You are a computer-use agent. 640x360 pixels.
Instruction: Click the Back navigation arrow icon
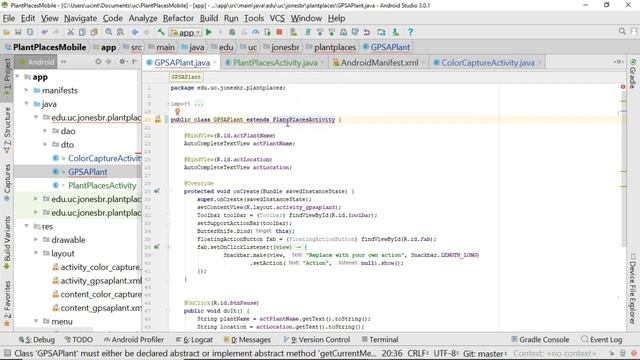135,32
